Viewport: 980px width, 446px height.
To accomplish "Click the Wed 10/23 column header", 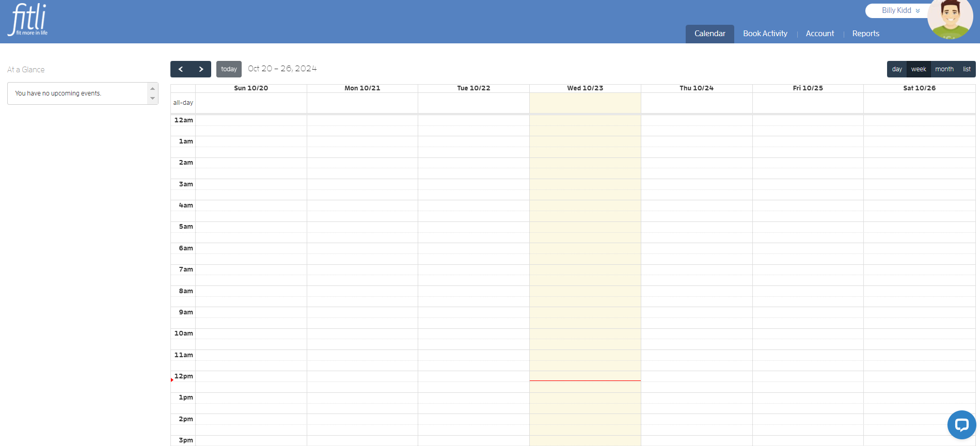I will click(x=585, y=88).
